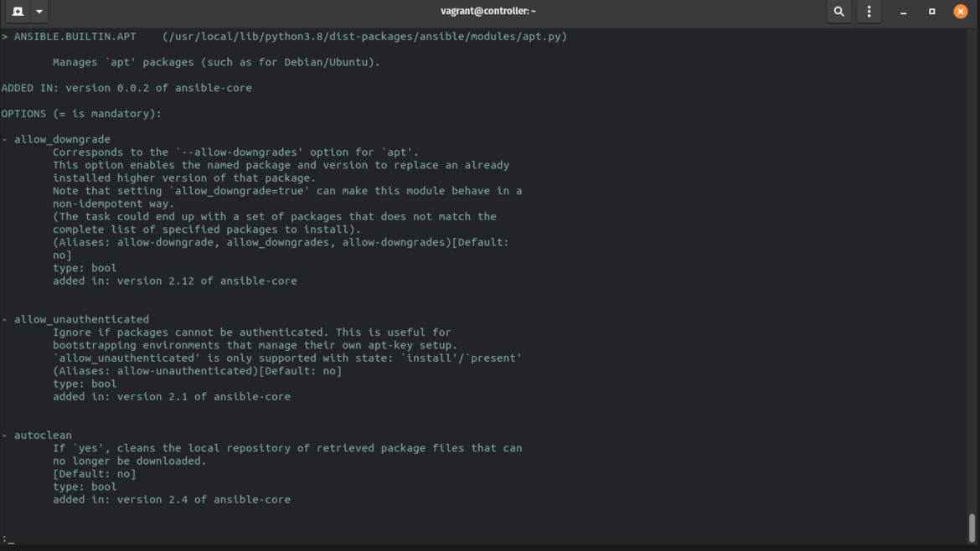Click the ADDED IN version 0.0.2 line

point(126,88)
